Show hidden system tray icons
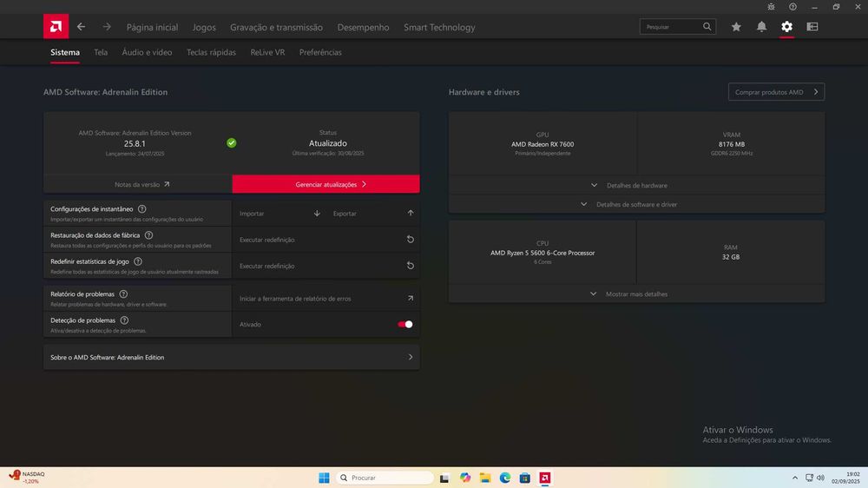Image resolution: width=868 pixels, height=488 pixels. (x=795, y=478)
